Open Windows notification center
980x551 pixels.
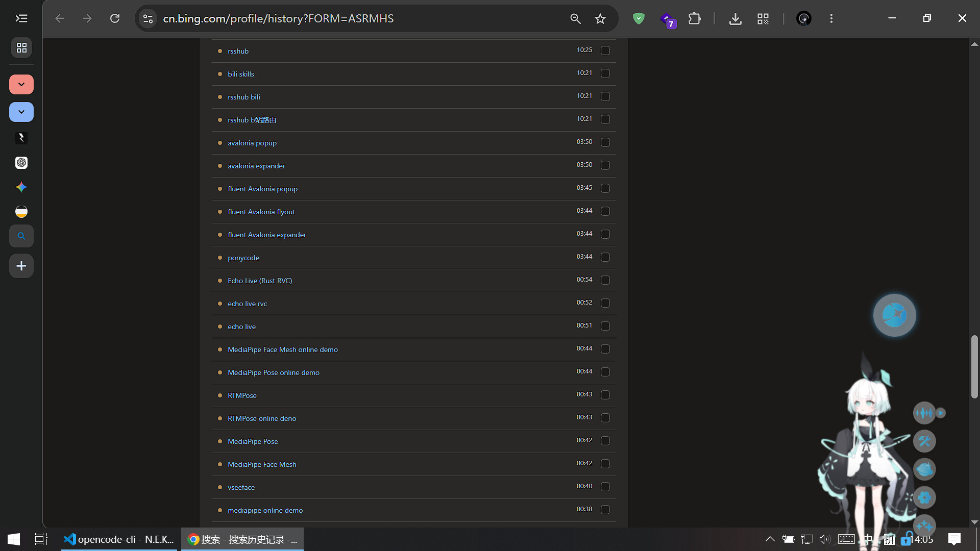click(954, 539)
